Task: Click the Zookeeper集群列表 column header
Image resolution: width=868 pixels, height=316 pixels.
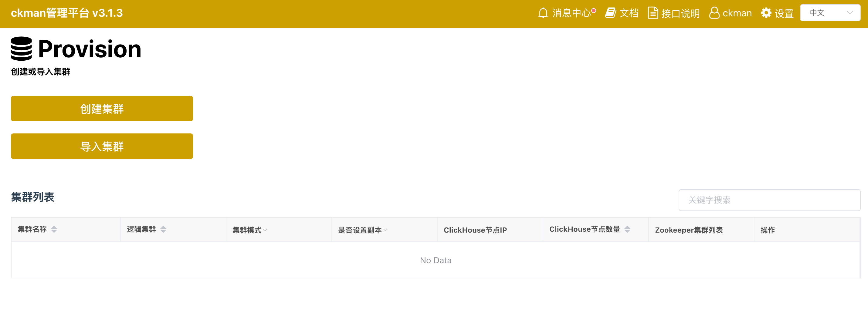Action: pyautogui.click(x=689, y=230)
